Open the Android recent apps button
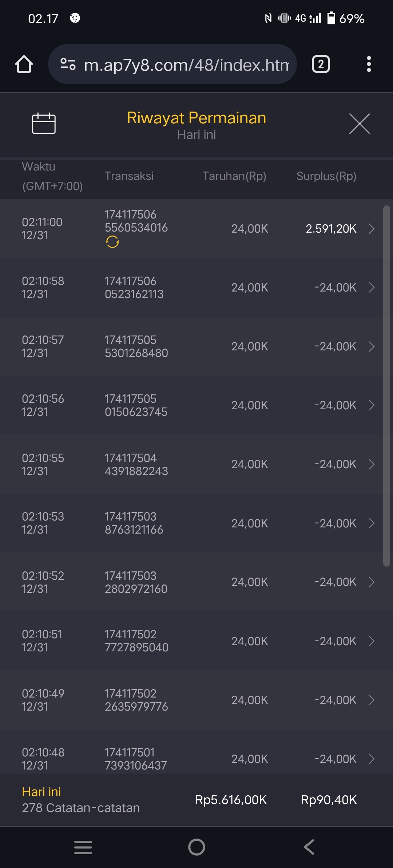 click(83, 847)
